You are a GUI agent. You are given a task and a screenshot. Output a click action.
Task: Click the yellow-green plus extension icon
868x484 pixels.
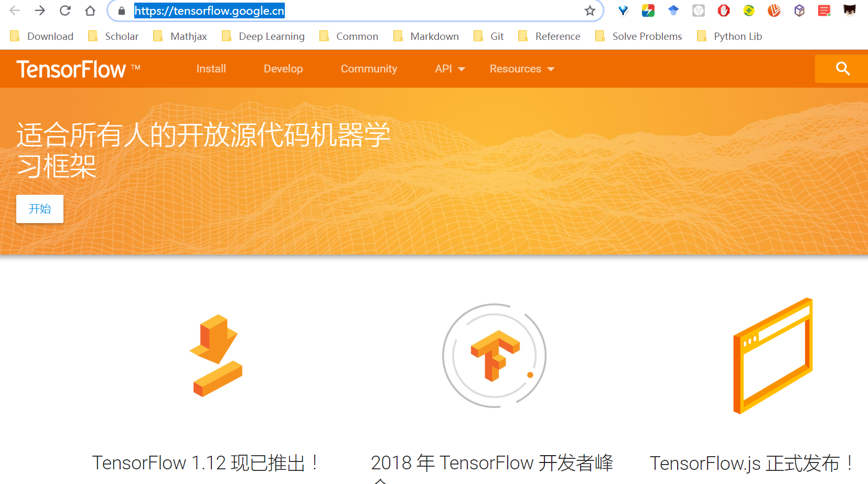coord(749,10)
